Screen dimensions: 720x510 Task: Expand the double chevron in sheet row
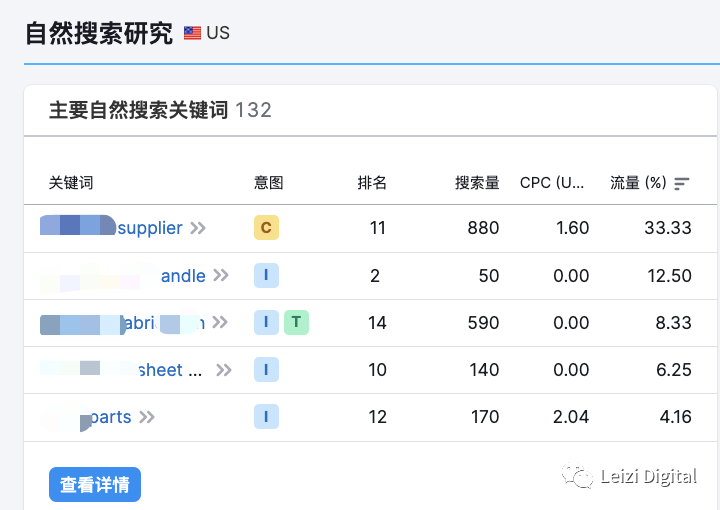click(x=224, y=370)
